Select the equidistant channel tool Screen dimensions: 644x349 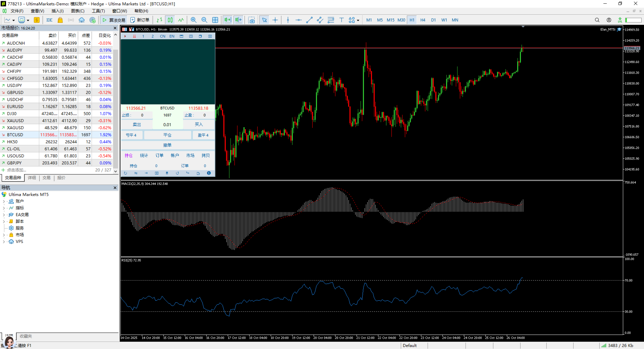(x=320, y=20)
